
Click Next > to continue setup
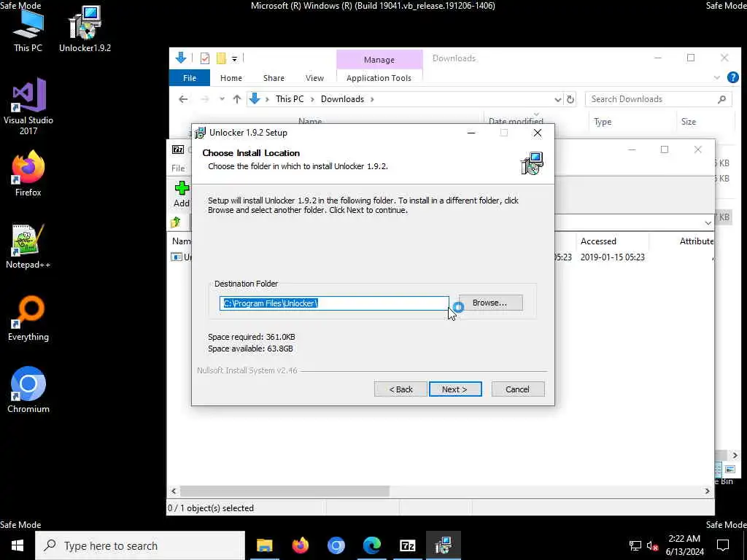pos(455,389)
